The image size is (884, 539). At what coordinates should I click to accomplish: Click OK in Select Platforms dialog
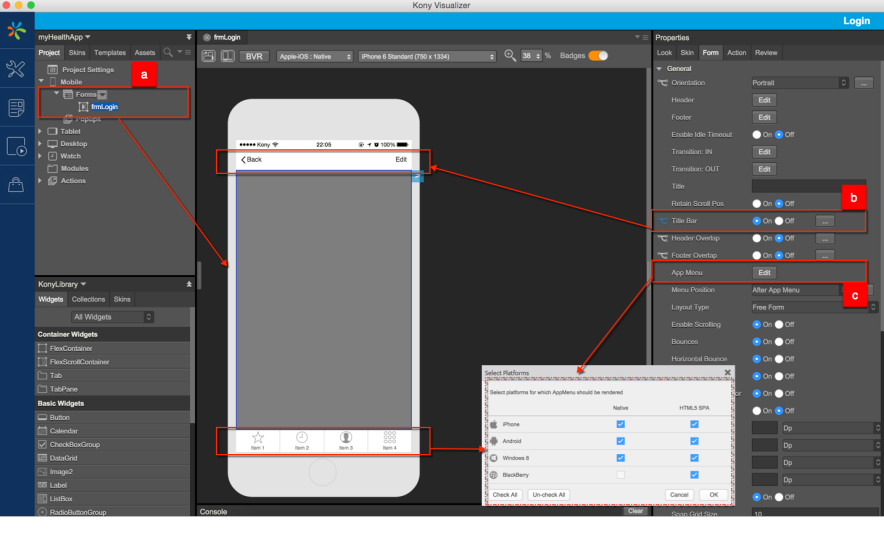coord(714,495)
